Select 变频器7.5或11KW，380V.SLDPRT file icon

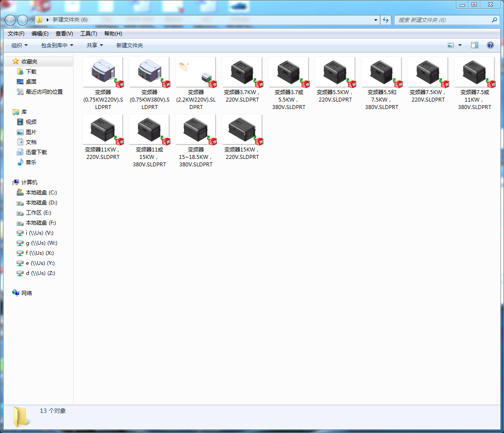[x=475, y=72]
